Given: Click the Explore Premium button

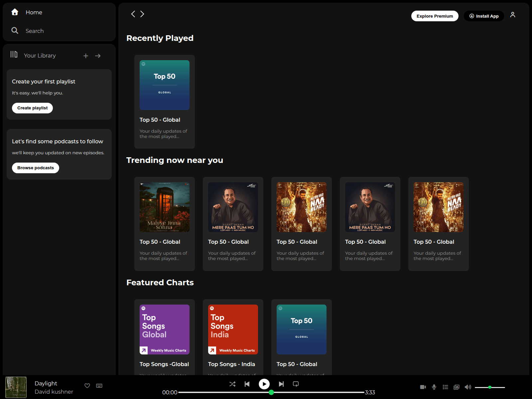Looking at the screenshot, I should (435, 16).
